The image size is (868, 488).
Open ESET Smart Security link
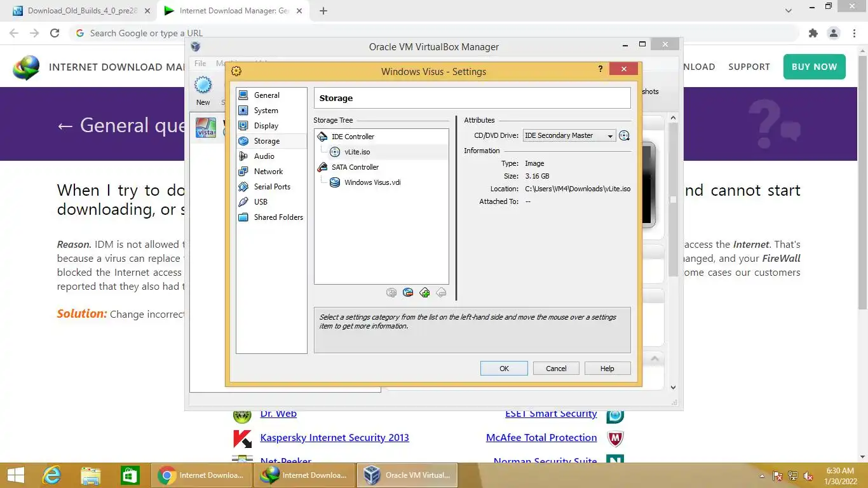[x=551, y=414]
